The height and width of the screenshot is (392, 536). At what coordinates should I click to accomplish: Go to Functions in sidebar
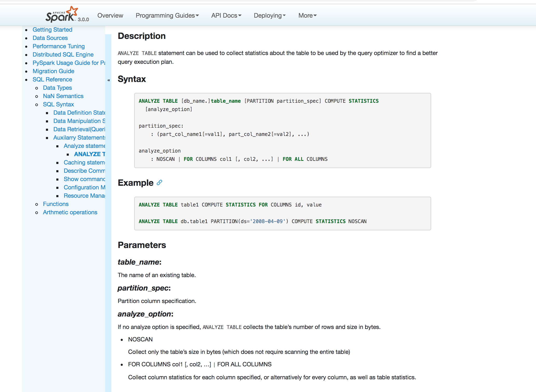(56, 204)
